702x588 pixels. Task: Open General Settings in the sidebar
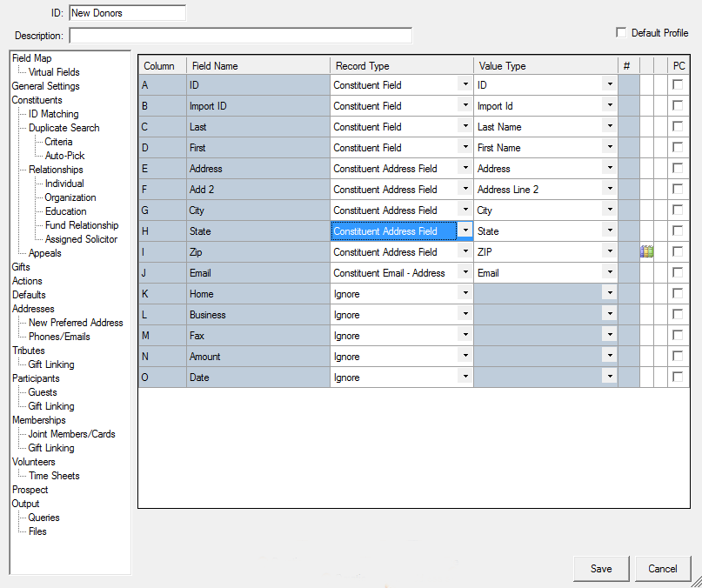(45, 86)
